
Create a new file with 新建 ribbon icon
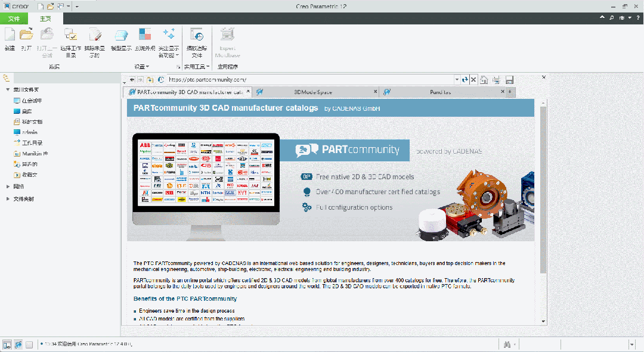pyautogui.click(x=10, y=35)
